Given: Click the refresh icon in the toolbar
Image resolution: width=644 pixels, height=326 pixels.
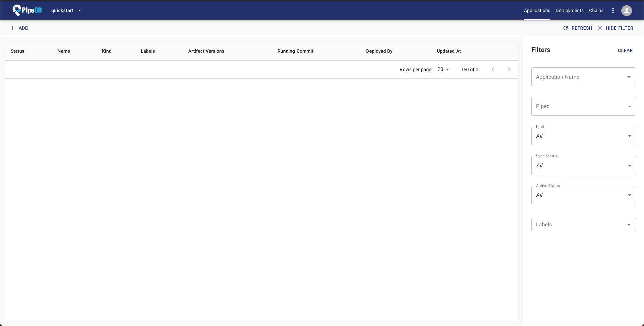Looking at the screenshot, I should tap(566, 28).
